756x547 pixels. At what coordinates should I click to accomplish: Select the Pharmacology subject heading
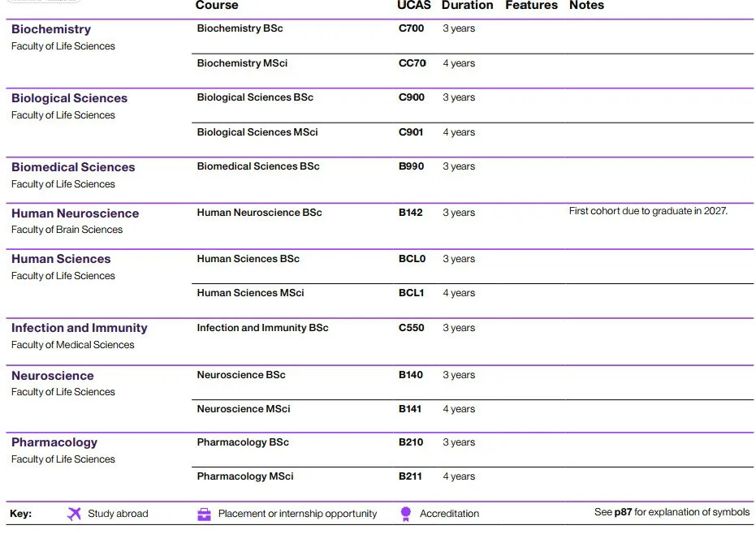[54, 442]
